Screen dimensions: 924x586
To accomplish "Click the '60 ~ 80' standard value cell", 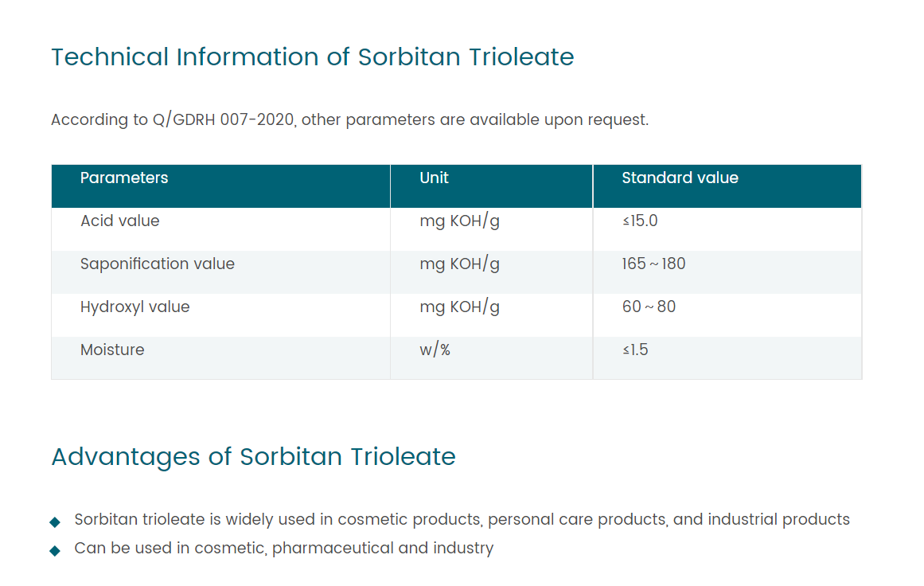I will (x=649, y=307).
